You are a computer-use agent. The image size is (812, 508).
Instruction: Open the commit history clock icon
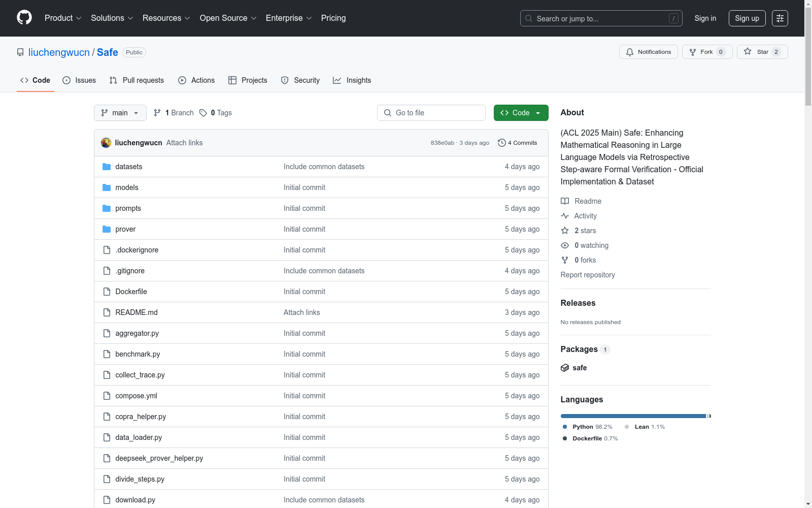(502, 143)
